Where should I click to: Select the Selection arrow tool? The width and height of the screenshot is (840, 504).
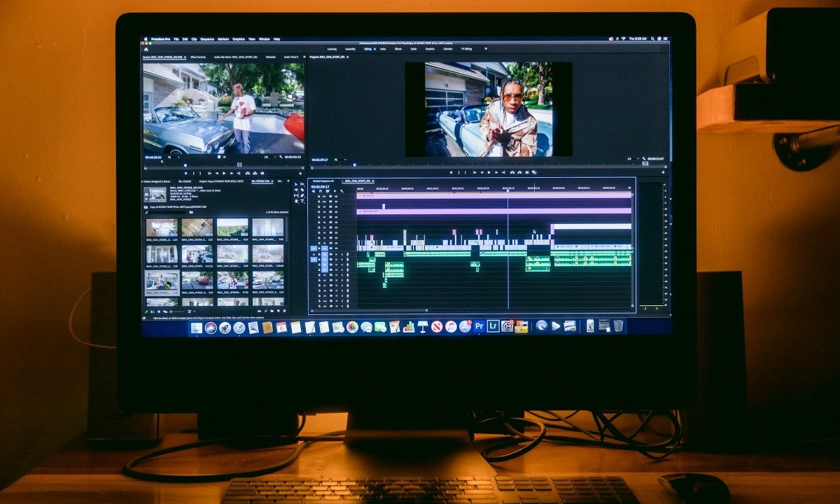[295, 184]
